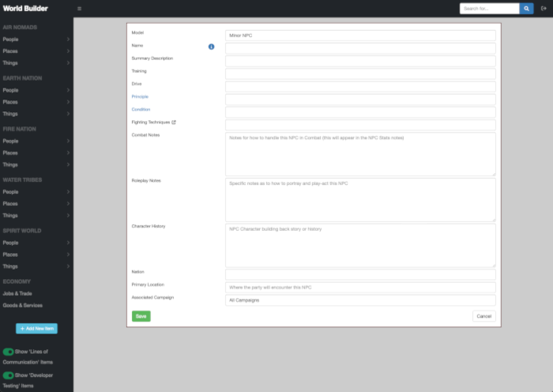Screen dimensions: 553x392
Task: Click the Nation input field
Action: (360, 274)
